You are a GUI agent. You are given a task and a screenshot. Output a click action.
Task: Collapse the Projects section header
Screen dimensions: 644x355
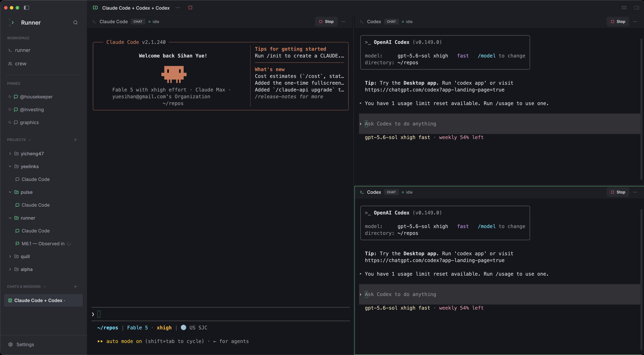pos(19,140)
